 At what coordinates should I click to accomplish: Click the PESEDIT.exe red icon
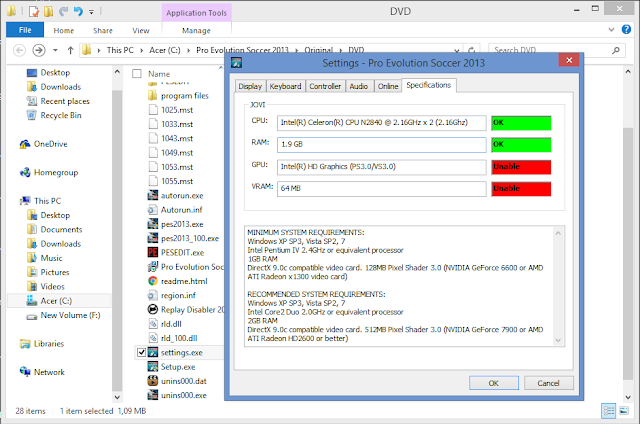pyautogui.click(x=153, y=253)
